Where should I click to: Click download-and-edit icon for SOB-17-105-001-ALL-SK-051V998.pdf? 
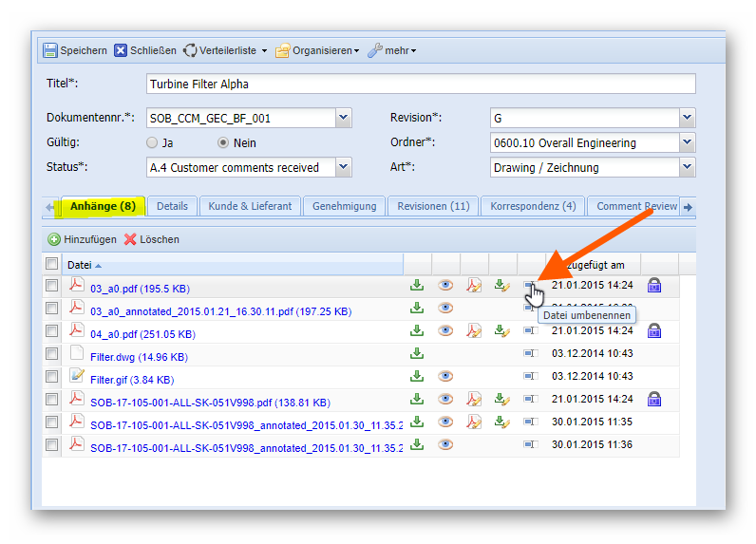click(501, 399)
